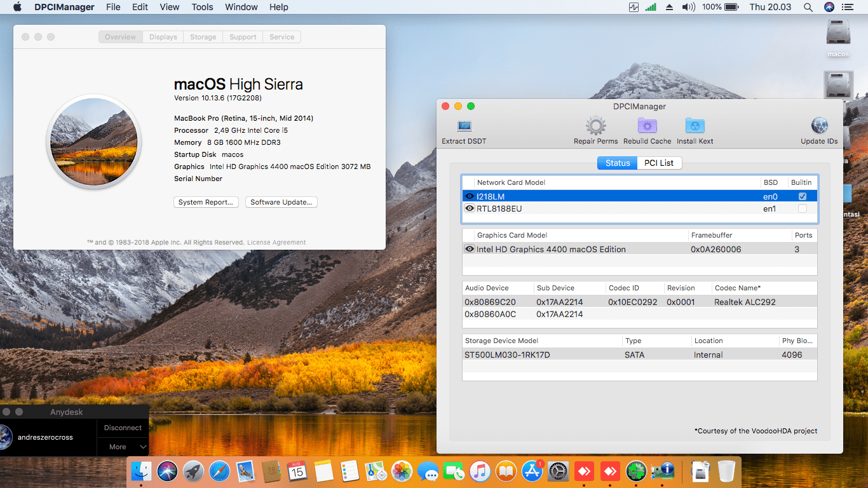Click the Repair Perms gear icon
The height and width of the screenshot is (488, 868).
[x=595, y=126]
